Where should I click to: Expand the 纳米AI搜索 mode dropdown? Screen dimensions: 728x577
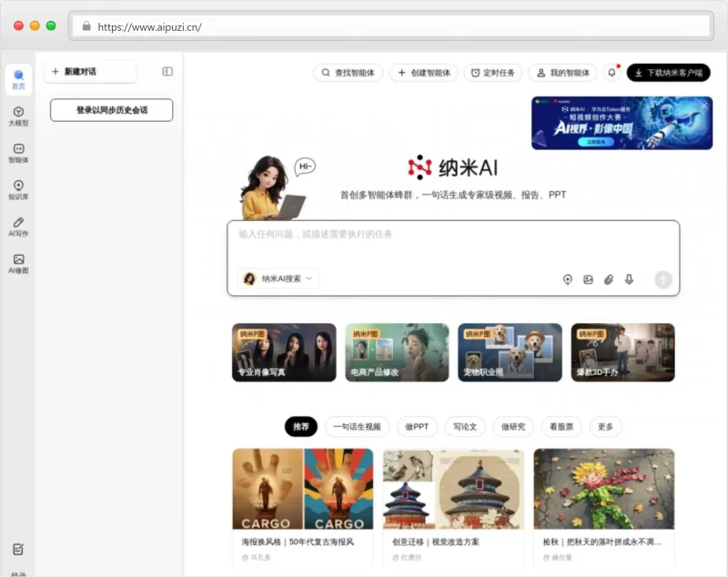coord(278,278)
